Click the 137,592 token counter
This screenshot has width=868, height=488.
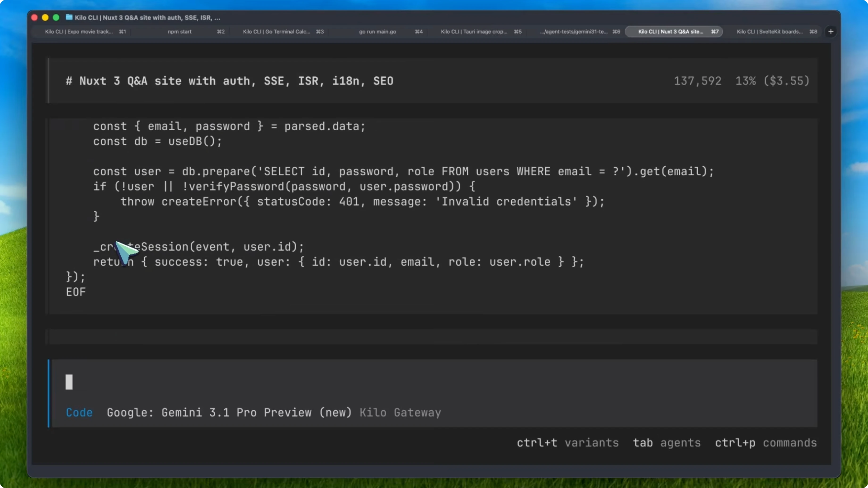697,80
